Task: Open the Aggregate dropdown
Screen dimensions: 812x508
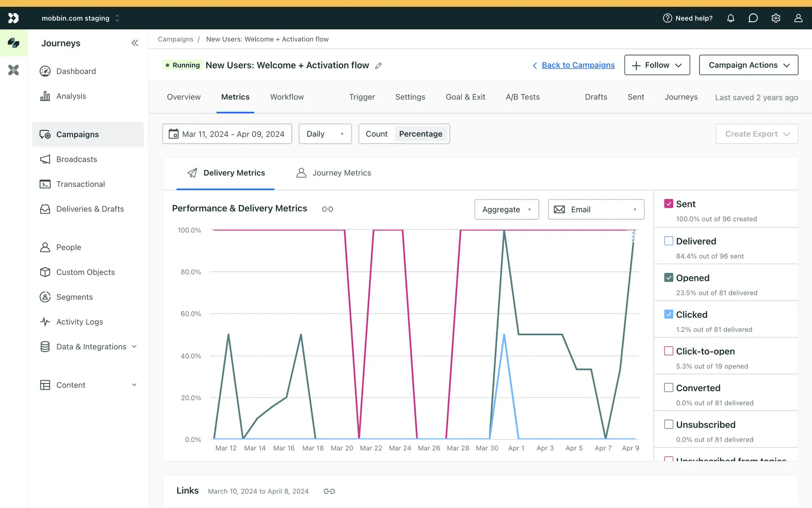Action: coord(506,210)
